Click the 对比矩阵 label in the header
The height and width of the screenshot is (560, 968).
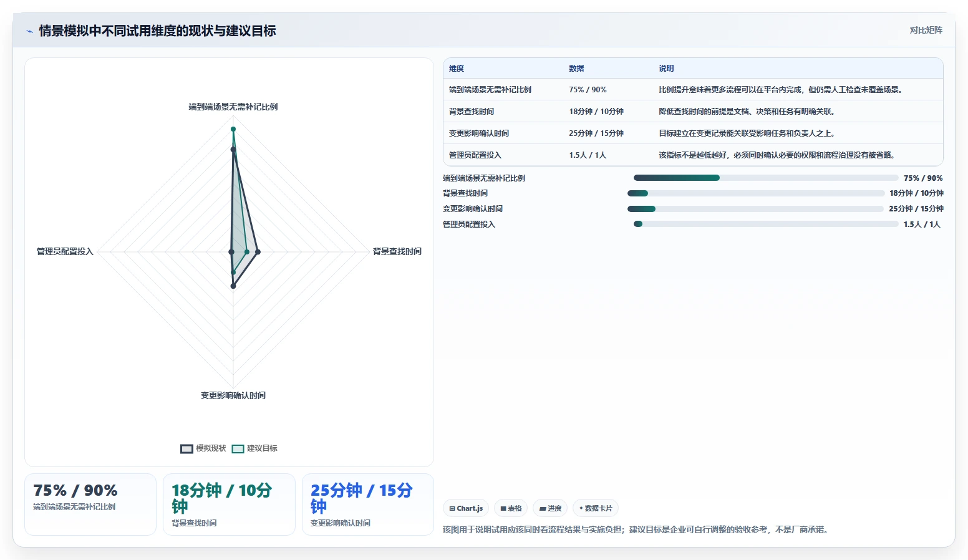tap(926, 30)
